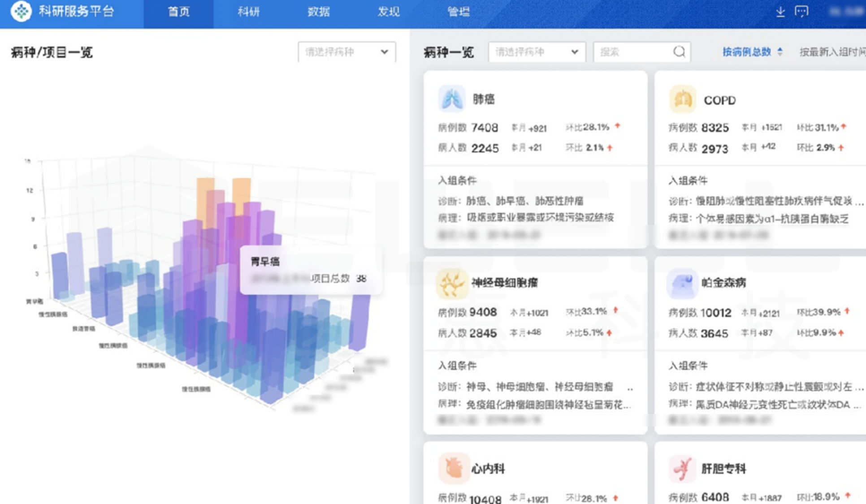Click the 神经母细胞瘤 neuron icon
Viewport: 866px width, 504px height.
pyautogui.click(x=451, y=284)
